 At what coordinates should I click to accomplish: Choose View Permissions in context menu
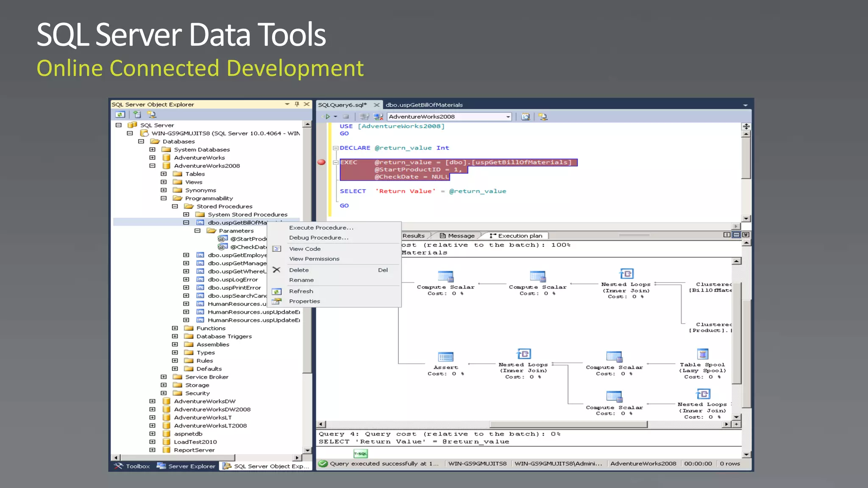pyautogui.click(x=314, y=259)
